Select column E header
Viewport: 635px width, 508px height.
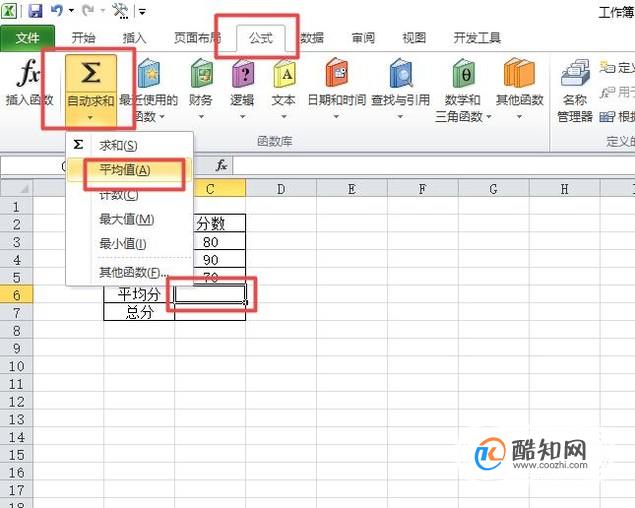(352, 189)
